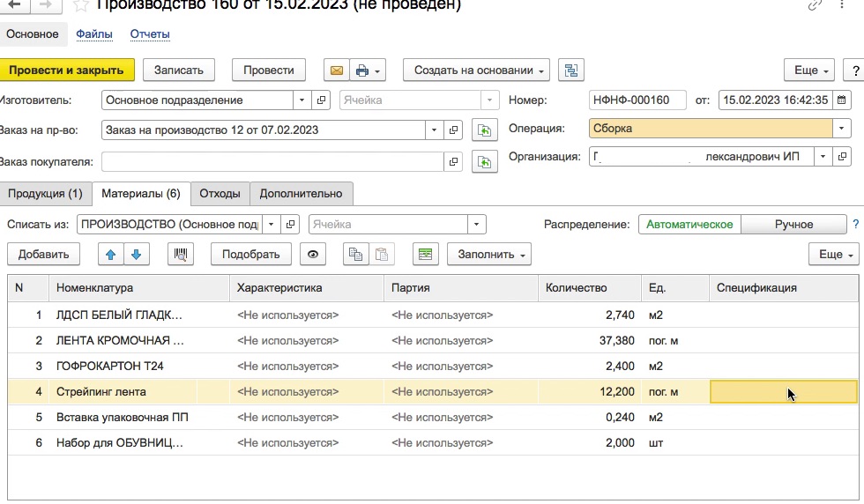Screen dimensions: 864x504
Task: Select ЛДСП БЕЛЫЙ ГЛАДК... row
Action: pyautogui.click(x=433, y=315)
